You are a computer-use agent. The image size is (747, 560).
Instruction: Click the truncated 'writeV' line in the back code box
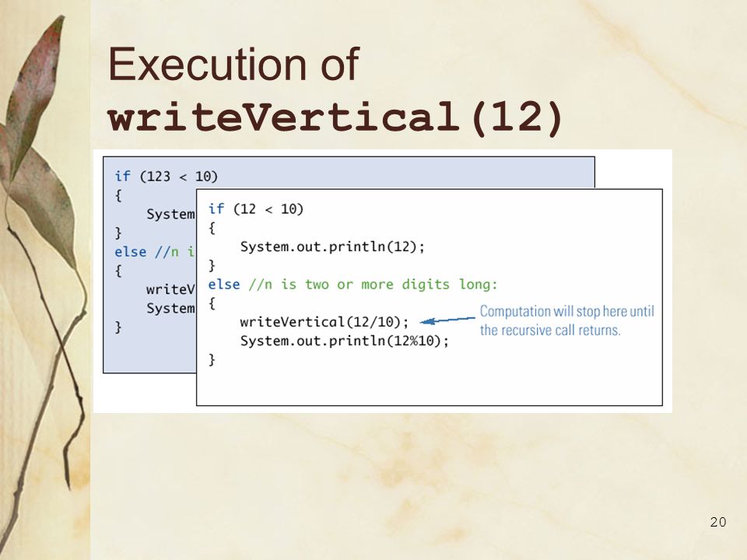click(170, 289)
